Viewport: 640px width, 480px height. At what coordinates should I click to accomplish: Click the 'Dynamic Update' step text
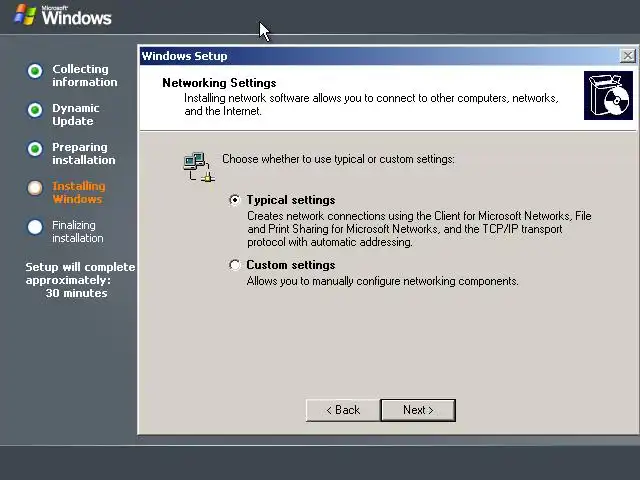76,115
